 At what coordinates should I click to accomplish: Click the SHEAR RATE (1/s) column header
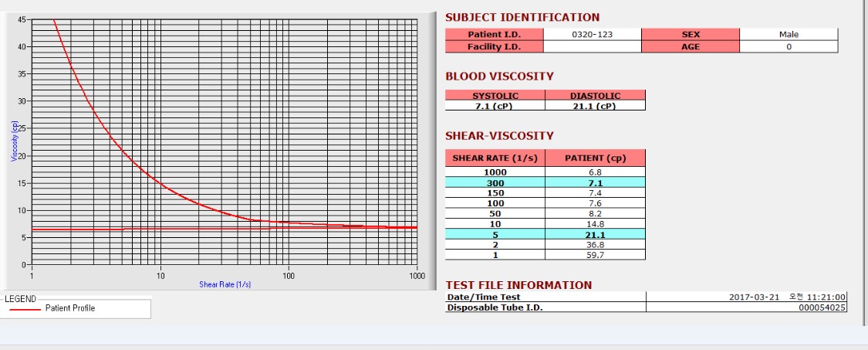point(495,158)
